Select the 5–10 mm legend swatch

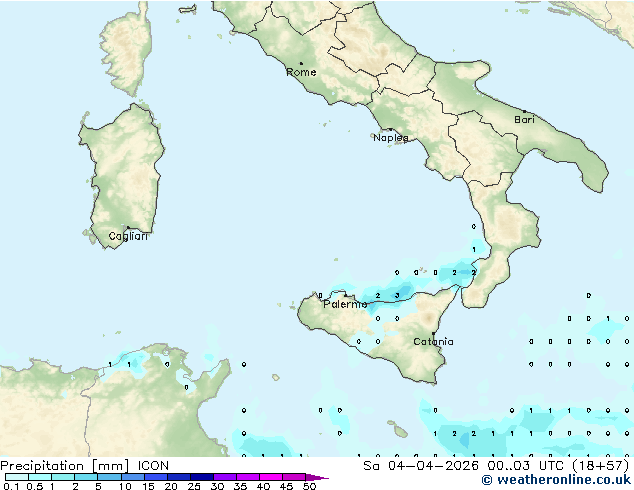pos(109,477)
